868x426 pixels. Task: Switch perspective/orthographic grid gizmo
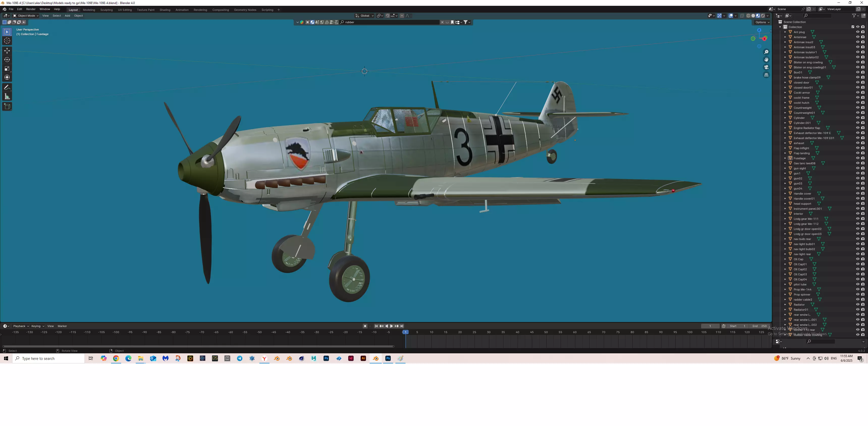(766, 75)
